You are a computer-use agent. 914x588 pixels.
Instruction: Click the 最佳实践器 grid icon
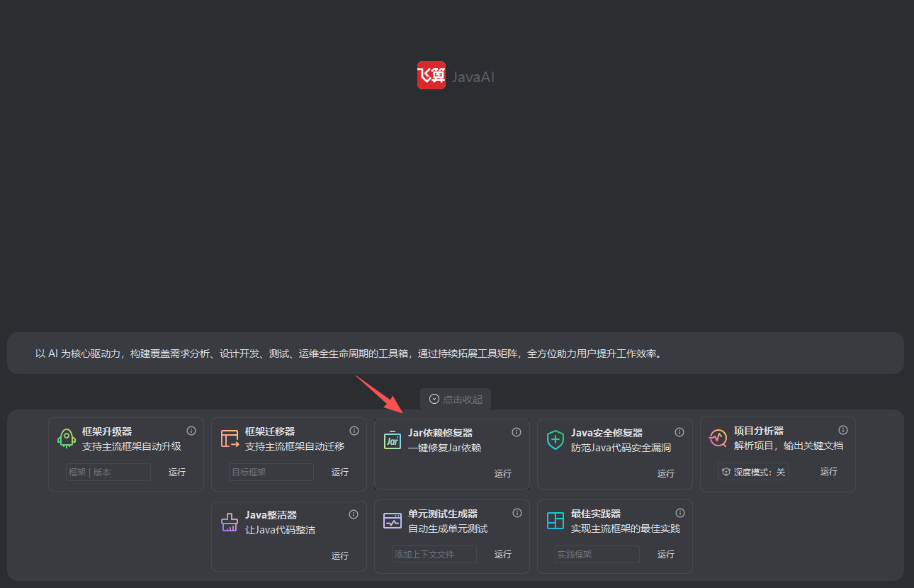point(555,521)
